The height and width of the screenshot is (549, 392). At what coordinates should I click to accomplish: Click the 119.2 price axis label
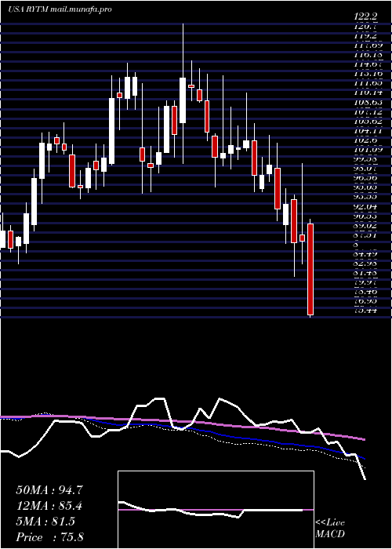click(365, 36)
